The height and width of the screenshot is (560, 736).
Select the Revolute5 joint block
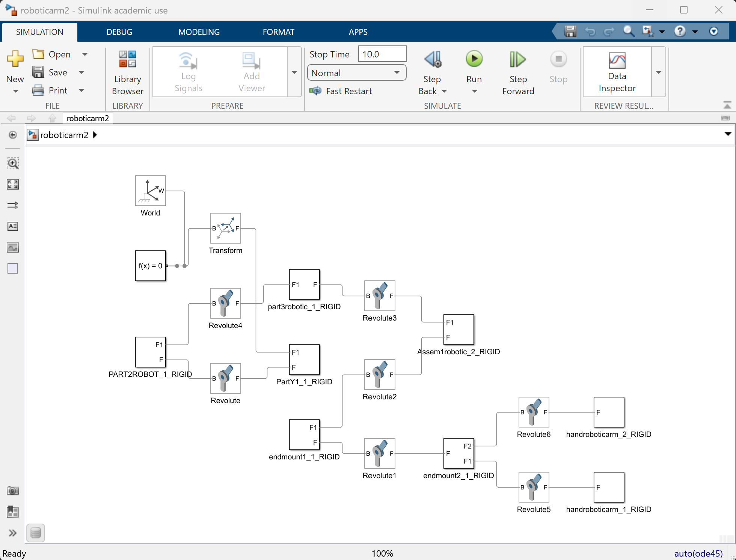tap(534, 487)
